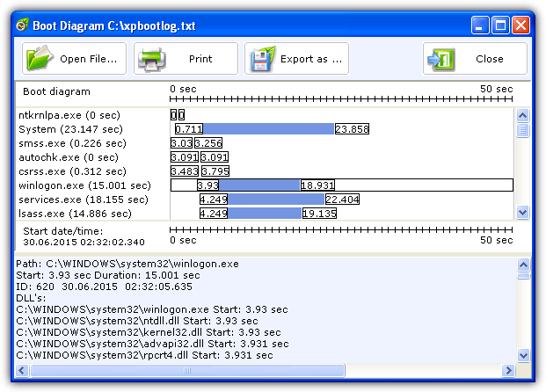Screen dimensions: 546x392
Task: Click the advapi32.dll Start: 3.931 line
Action: (152, 344)
